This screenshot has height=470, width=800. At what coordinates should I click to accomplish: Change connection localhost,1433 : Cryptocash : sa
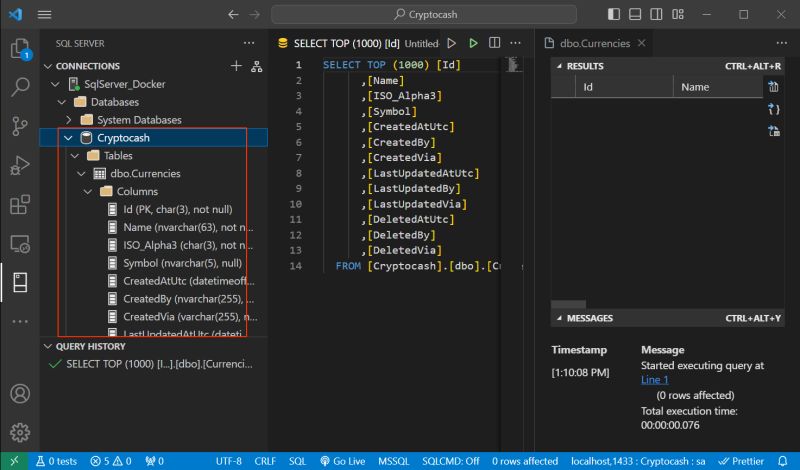tap(638, 461)
